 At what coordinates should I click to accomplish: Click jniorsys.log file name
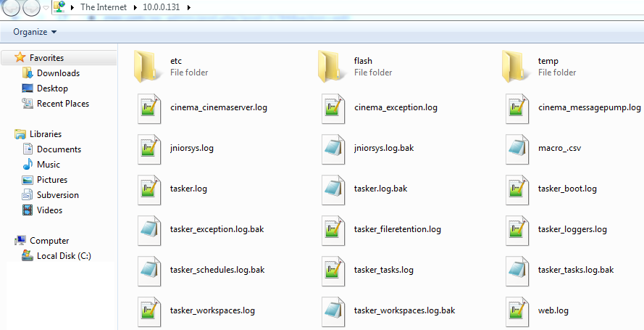coord(192,149)
